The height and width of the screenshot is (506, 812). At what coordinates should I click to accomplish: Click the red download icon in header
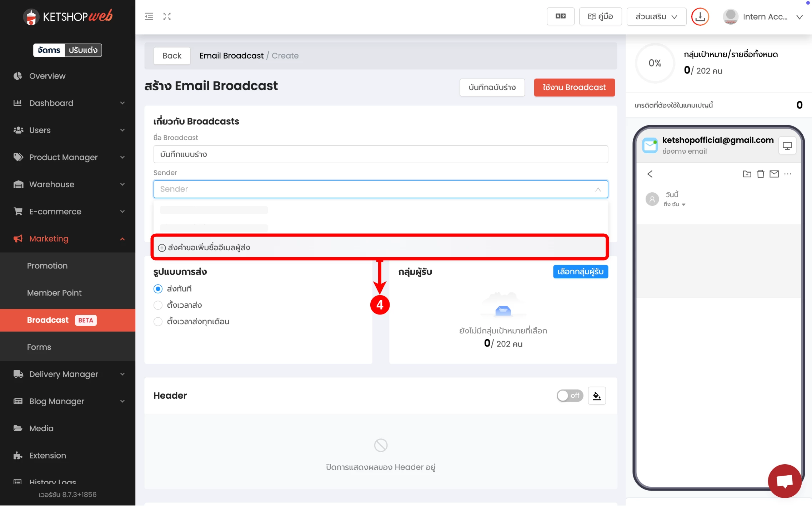(700, 16)
